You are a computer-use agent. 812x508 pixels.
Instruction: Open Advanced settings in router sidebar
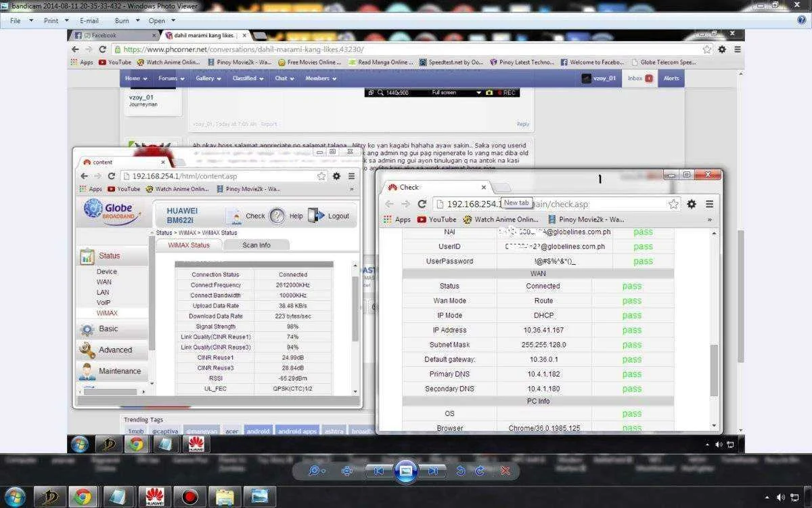(112, 350)
